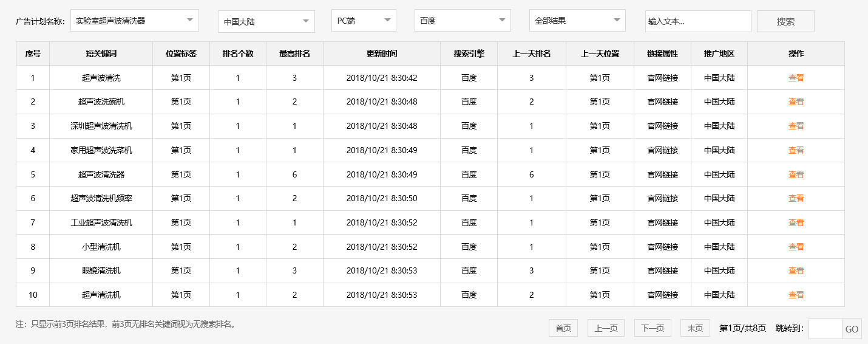Select keyword cell 超声波洗碗机
The image size is (868, 344).
[x=101, y=101]
